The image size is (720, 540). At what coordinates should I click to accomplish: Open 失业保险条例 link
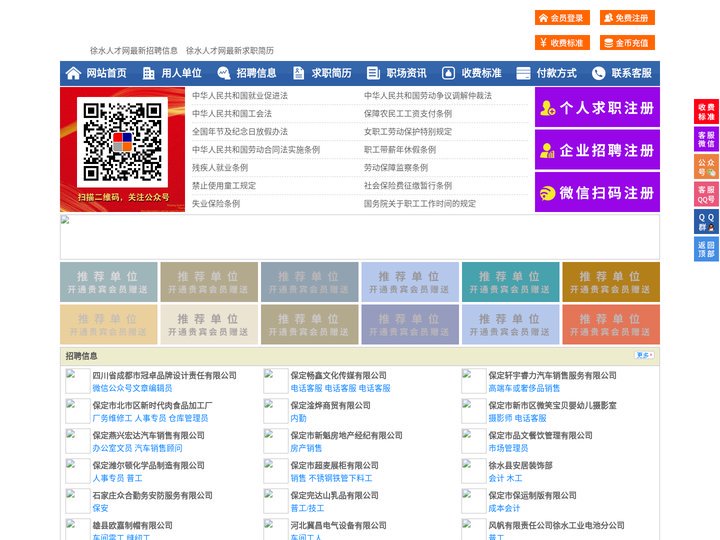pyautogui.click(x=216, y=203)
